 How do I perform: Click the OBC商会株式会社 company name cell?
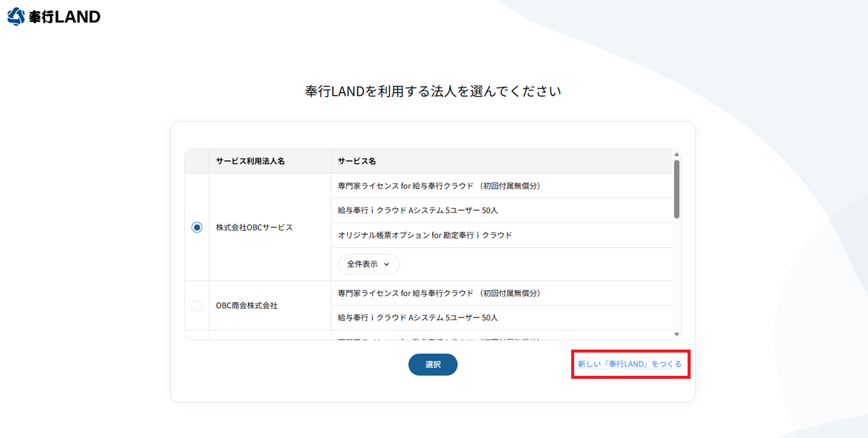(x=271, y=305)
